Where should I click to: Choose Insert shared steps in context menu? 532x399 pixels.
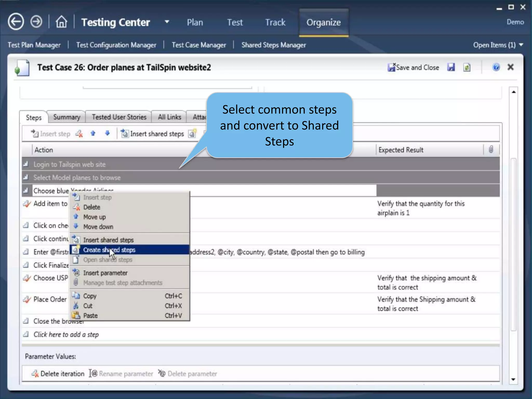(130, 240)
